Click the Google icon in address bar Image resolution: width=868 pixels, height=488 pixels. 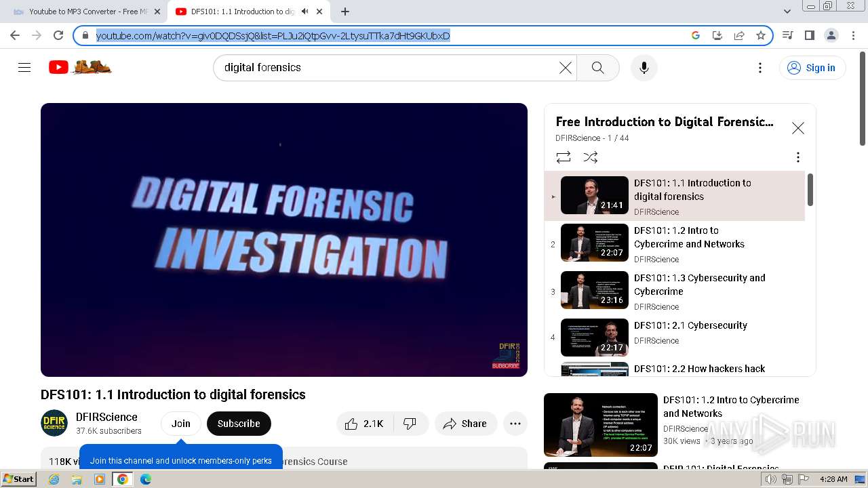pos(695,35)
